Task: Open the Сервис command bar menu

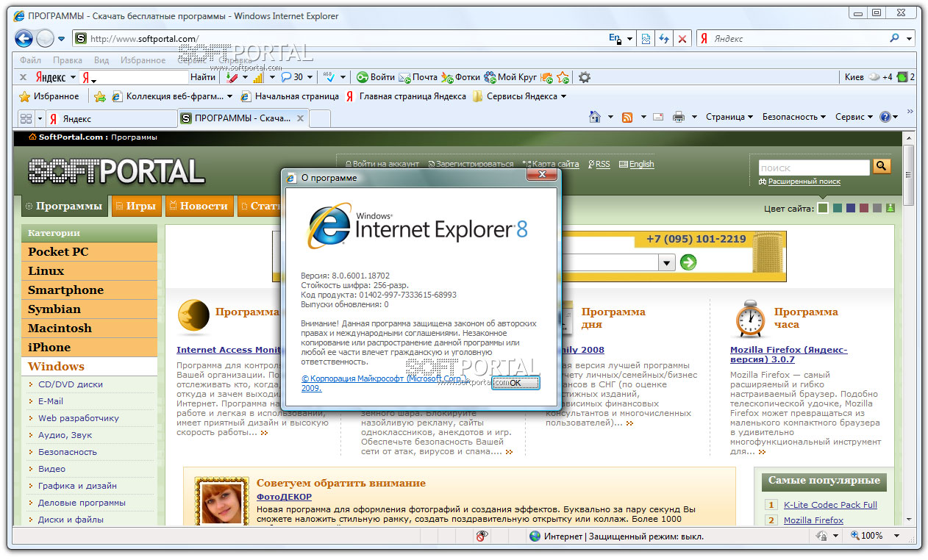Action: (x=854, y=117)
